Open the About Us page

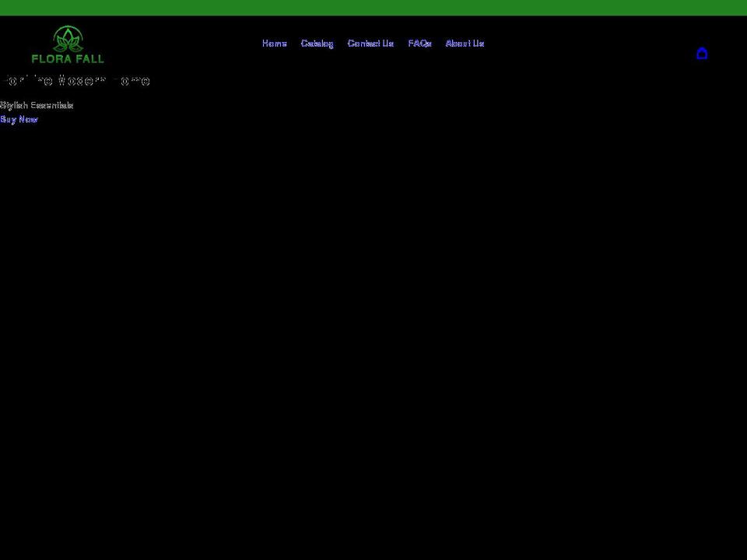tap(465, 44)
